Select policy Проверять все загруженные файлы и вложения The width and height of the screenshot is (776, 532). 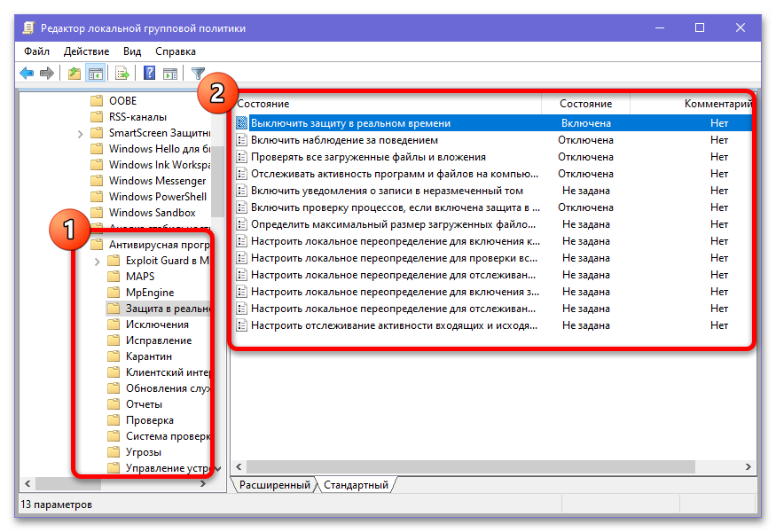pyautogui.click(x=368, y=157)
